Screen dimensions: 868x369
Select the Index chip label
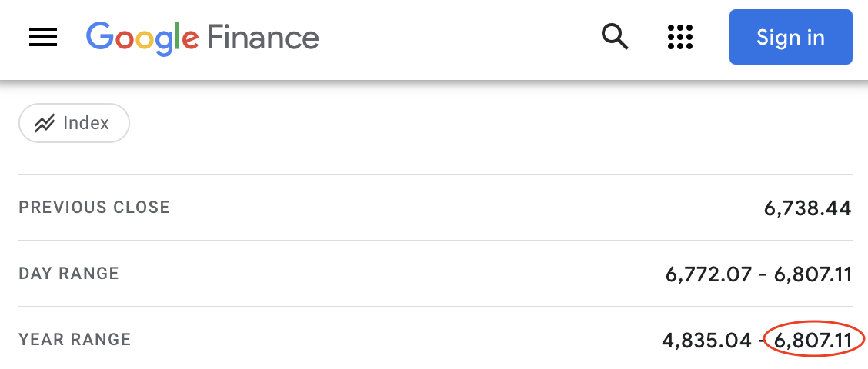pyautogui.click(x=86, y=123)
